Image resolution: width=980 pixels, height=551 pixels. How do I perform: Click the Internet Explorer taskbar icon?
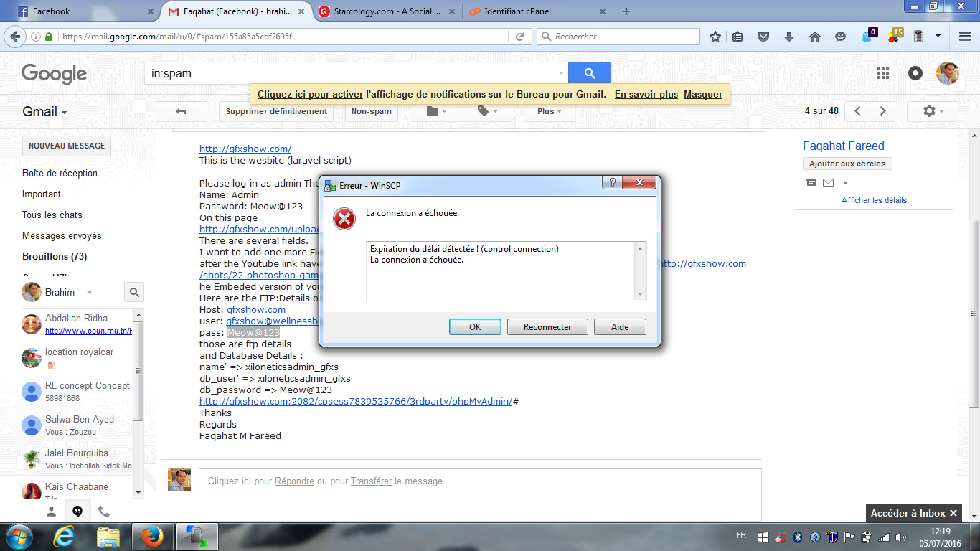coord(65,536)
